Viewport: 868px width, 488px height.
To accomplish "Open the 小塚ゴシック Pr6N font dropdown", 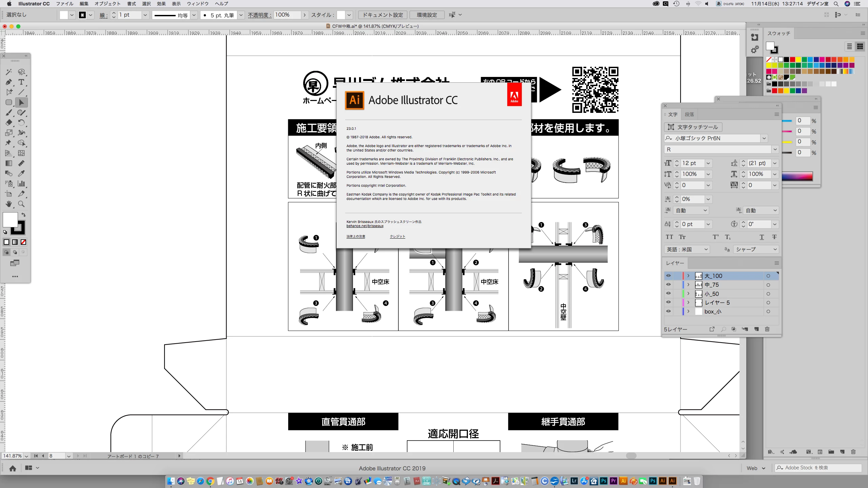I will click(764, 138).
